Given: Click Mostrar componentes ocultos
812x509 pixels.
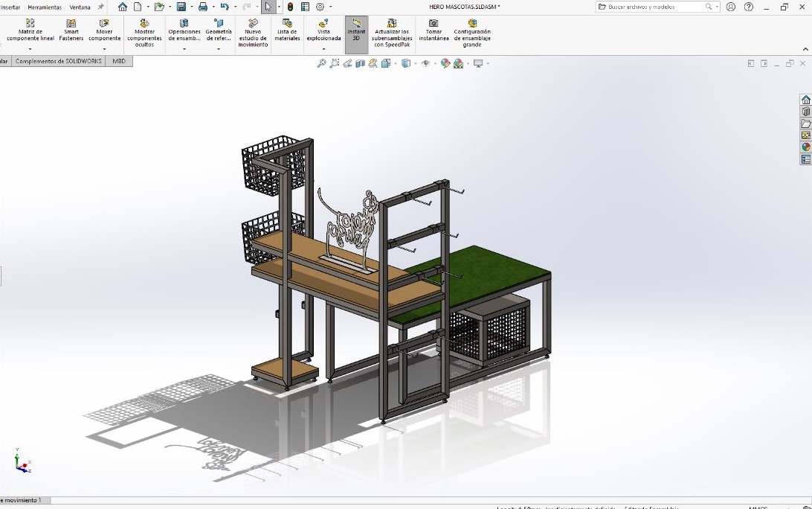Looking at the screenshot, I should (144, 33).
